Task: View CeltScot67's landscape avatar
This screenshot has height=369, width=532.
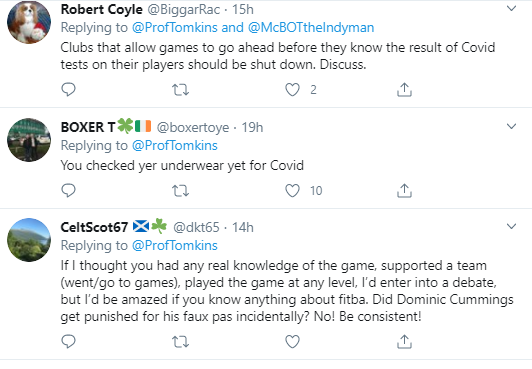Action: click(29, 240)
